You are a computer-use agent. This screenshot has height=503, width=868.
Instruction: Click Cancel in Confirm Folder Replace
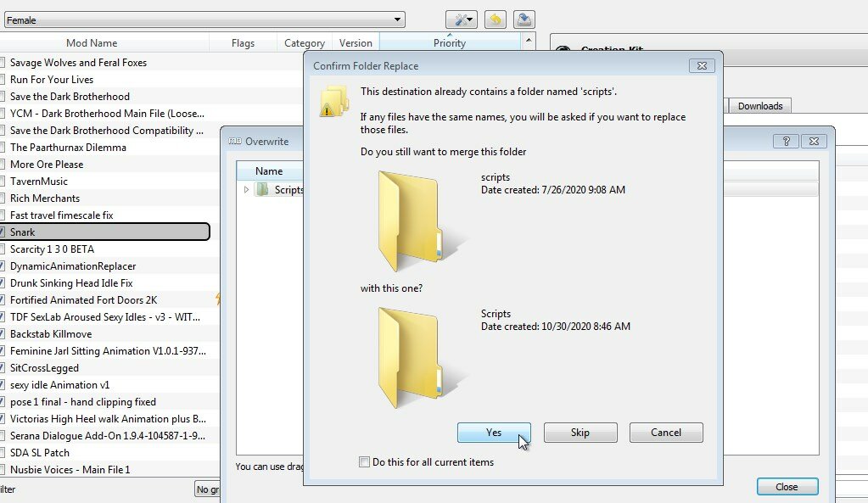coord(666,433)
